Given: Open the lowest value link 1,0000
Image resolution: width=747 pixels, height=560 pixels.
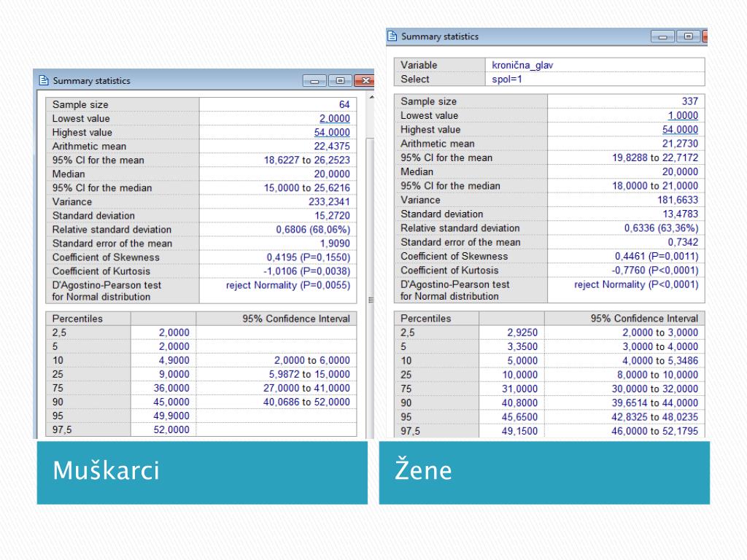Looking at the screenshot, I should tap(683, 115).
